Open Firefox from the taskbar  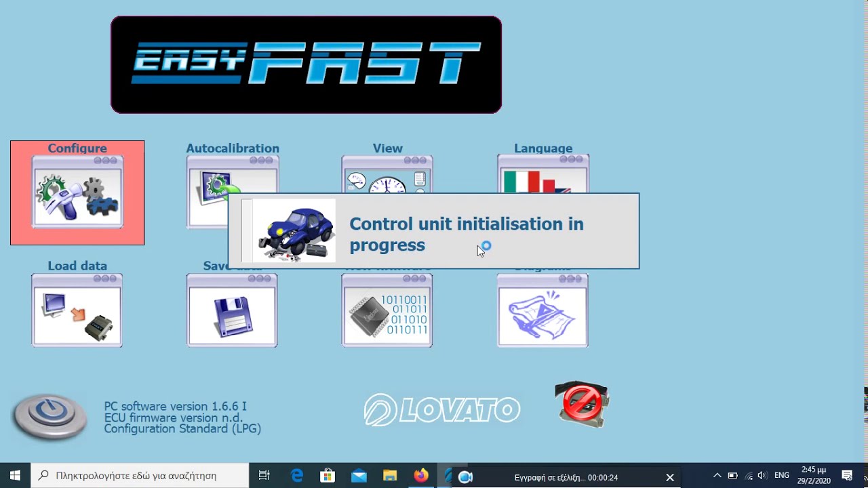(421, 476)
